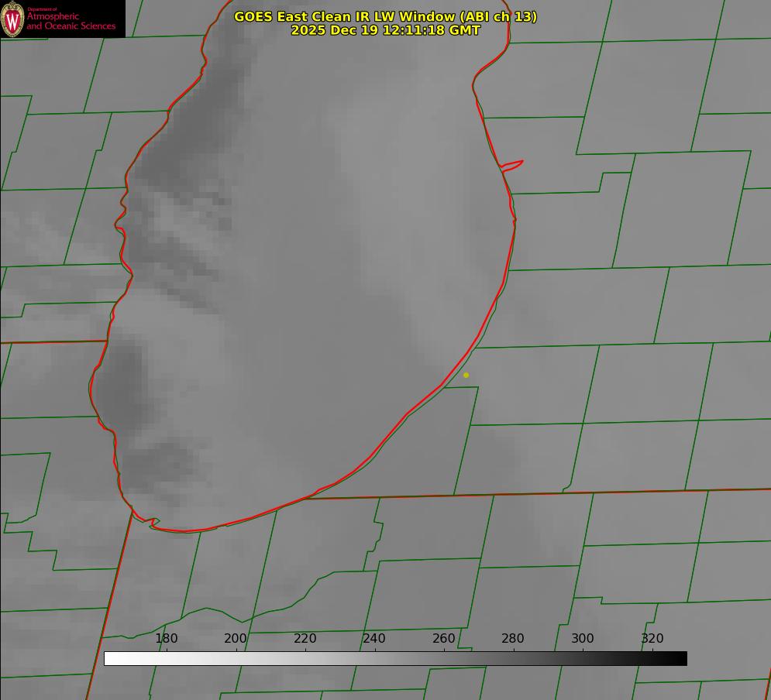Click the 300 label on the color scale
Image resolution: width=771 pixels, height=700 pixels.
tap(583, 638)
